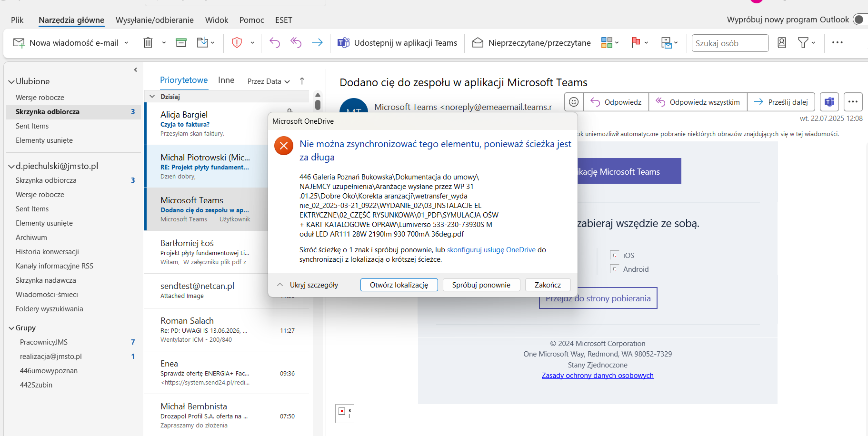Click the move to folder icon
868x436 pixels.
pyautogui.click(x=202, y=43)
